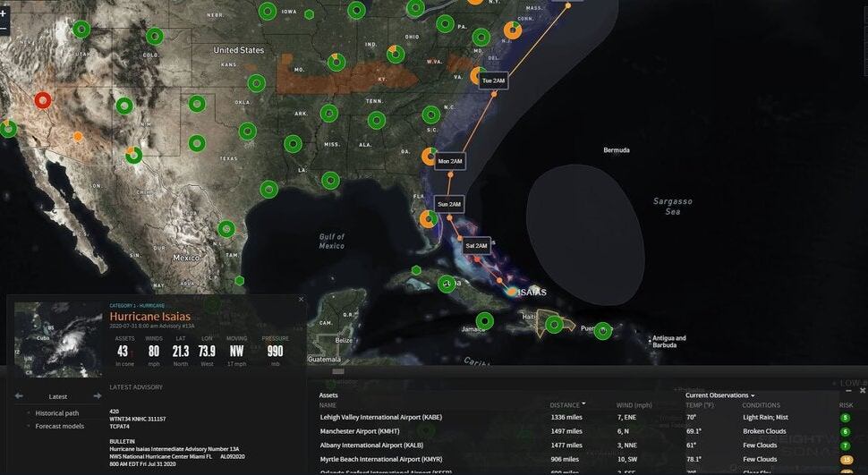The height and width of the screenshot is (475, 868).
Task: Click the green hexagon marker north of Cuba
Action: (x=416, y=270)
